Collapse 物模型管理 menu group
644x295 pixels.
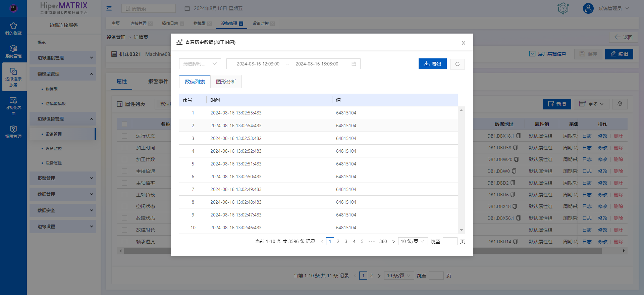coord(63,74)
